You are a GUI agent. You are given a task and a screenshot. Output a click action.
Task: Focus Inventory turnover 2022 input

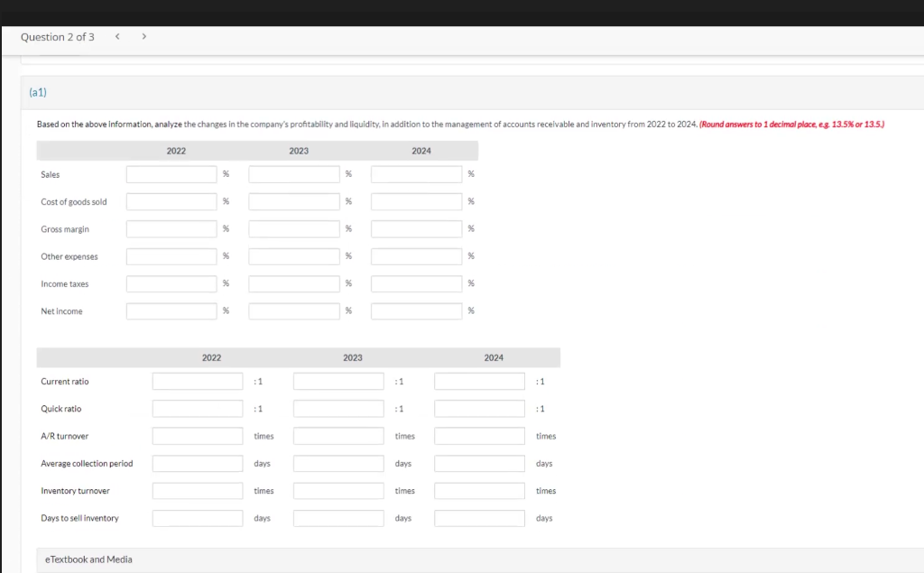point(198,491)
